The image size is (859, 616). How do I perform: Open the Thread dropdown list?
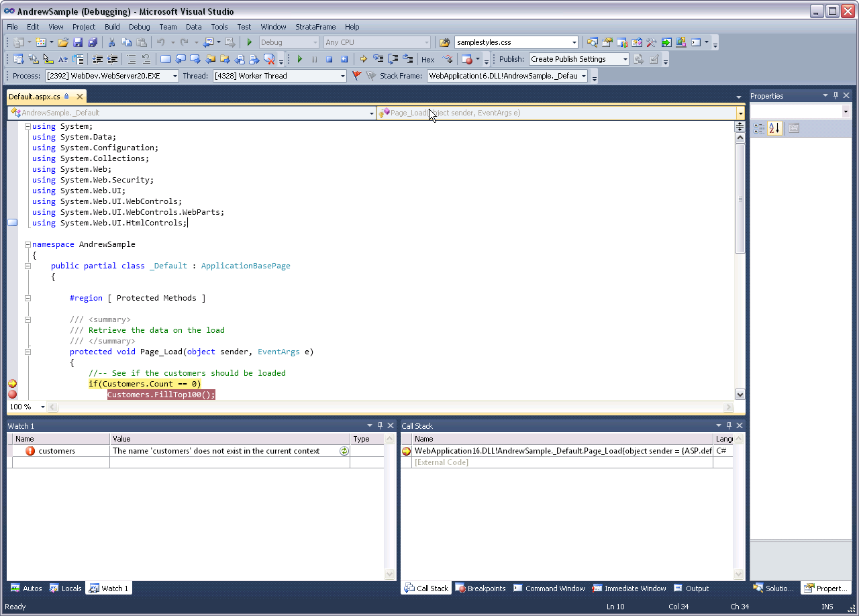343,76
